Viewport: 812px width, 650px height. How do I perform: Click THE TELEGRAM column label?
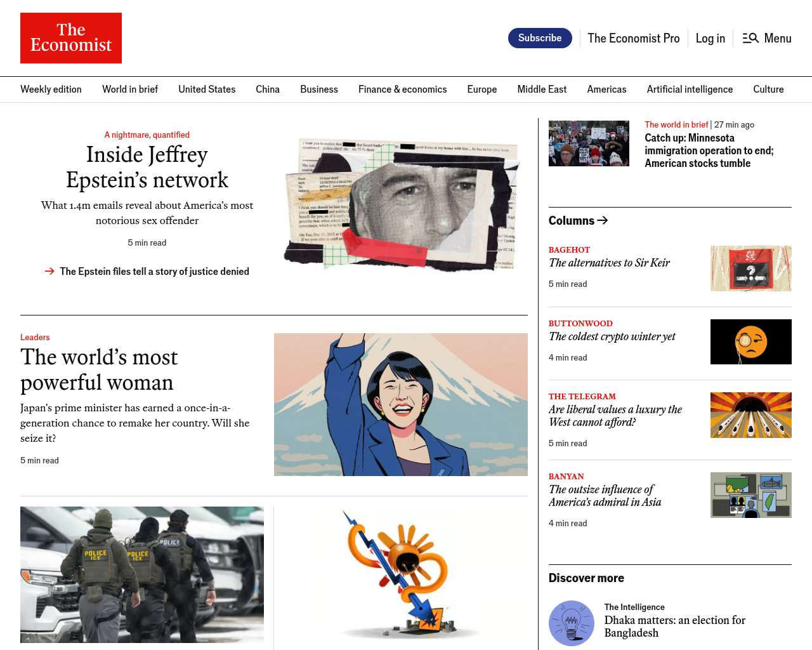point(582,397)
